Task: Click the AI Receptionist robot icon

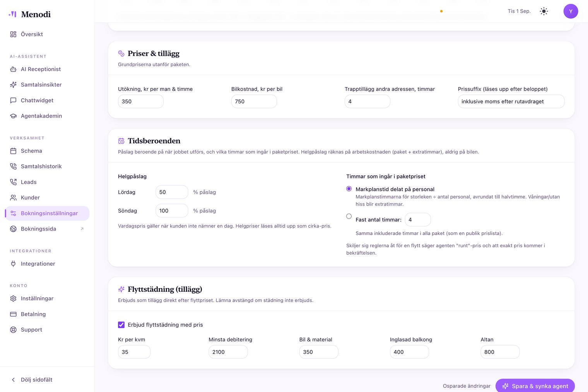Action: (13, 69)
